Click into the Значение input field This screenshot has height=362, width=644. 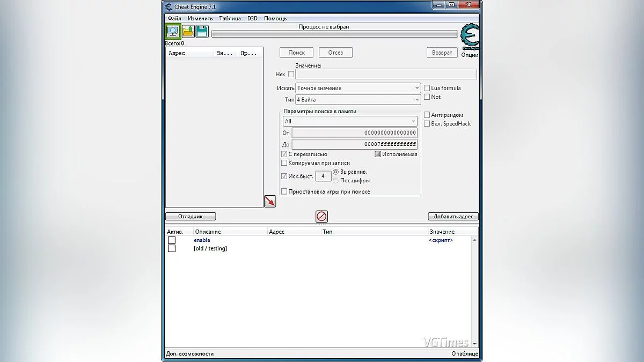(x=386, y=75)
